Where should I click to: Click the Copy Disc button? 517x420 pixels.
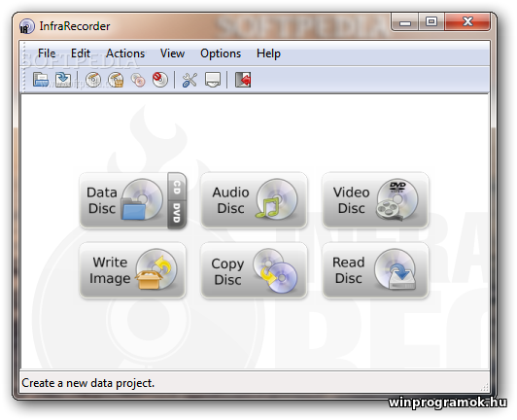(254, 270)
